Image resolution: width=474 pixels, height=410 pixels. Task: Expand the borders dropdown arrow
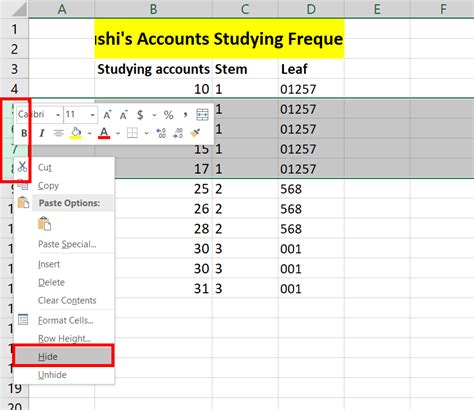pos(146,133)
